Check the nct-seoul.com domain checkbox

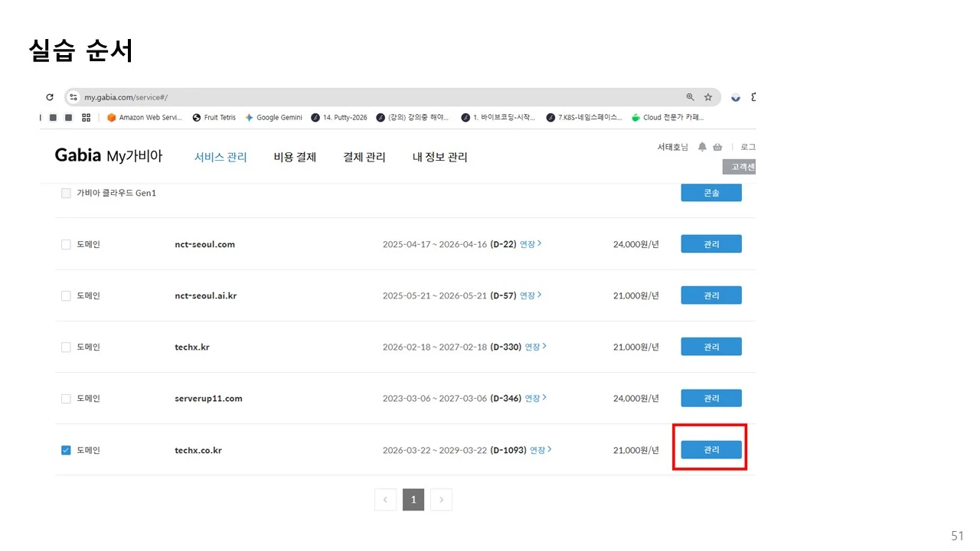click(66, 244)
